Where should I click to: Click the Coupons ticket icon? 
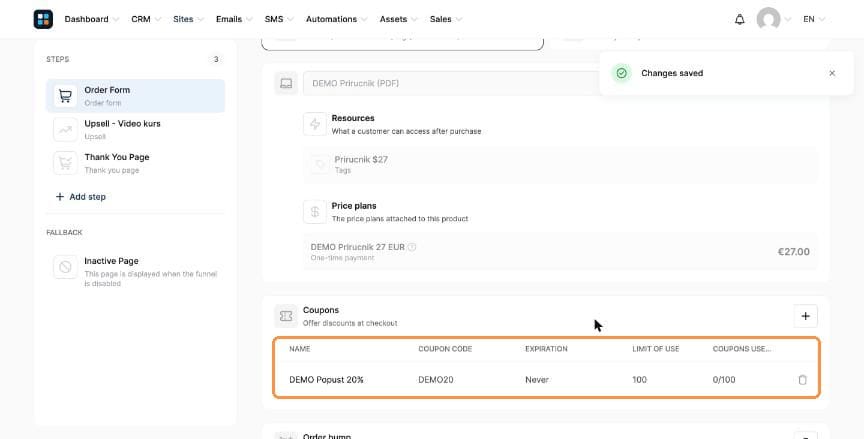point(286,316)
